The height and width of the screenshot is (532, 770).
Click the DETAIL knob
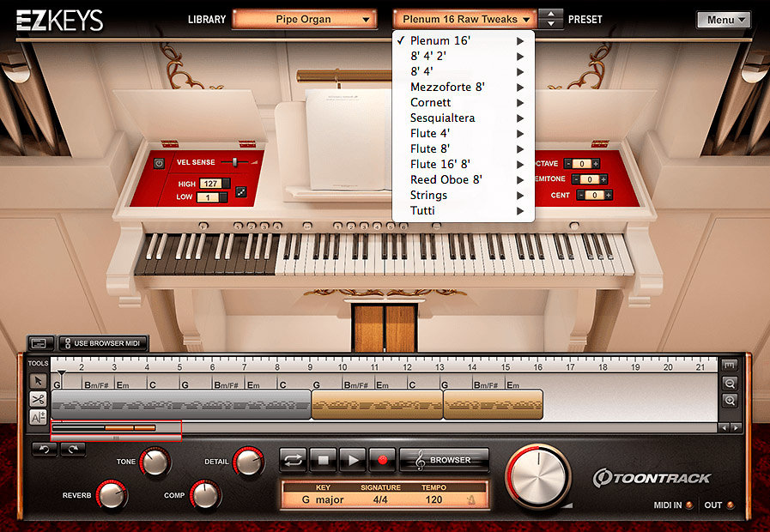coord(248,462)
